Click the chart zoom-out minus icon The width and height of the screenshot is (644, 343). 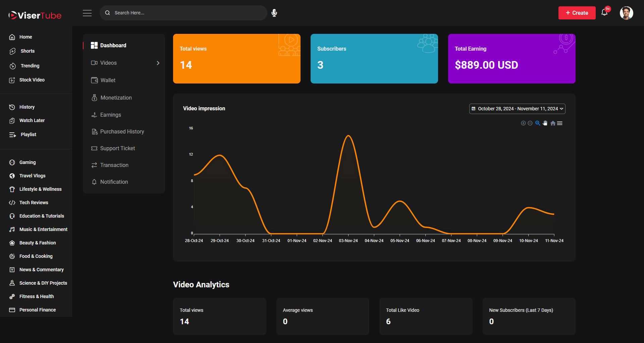pos(530,123)
